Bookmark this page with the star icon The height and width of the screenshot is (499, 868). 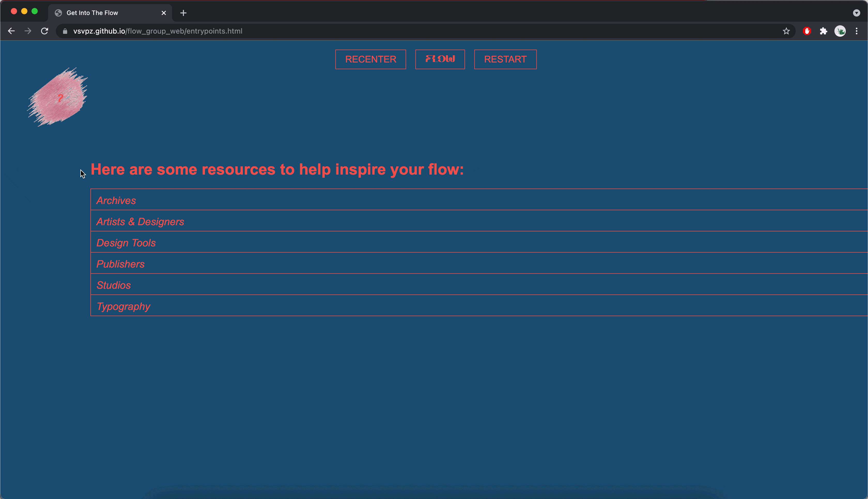coord(786,31)
